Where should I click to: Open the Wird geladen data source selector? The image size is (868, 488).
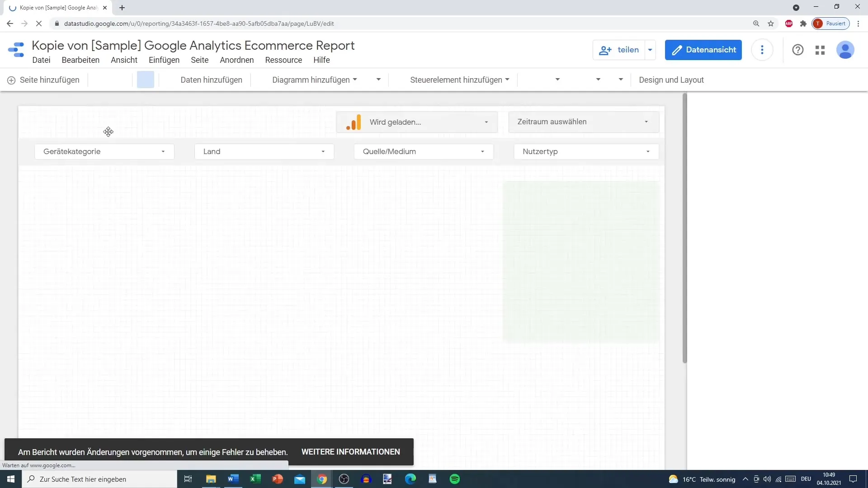(417, 122)
